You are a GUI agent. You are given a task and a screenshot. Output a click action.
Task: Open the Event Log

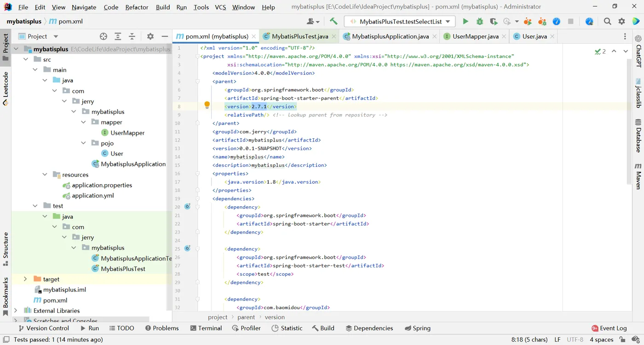click(x=609, y=328)
